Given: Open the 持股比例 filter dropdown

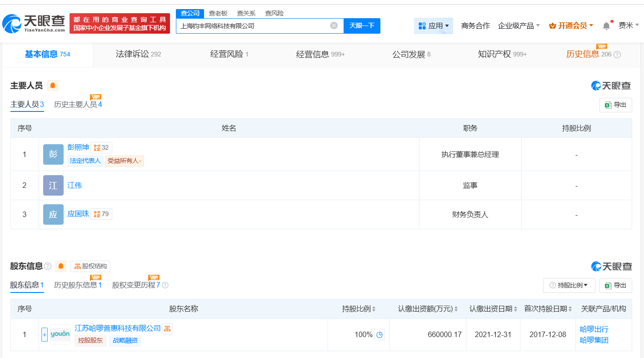Looking at the screenshot, I should (569, 285).
